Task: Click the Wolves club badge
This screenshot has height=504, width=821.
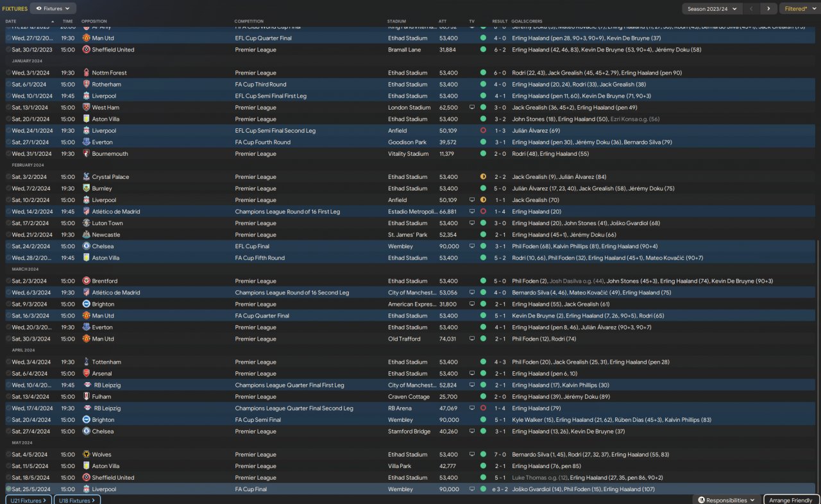Action: coord(86,455)
